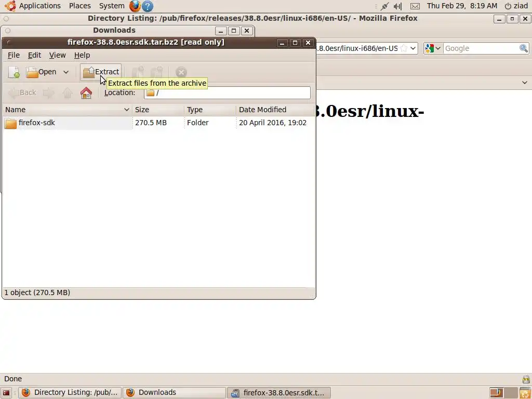Click the firefox-sdk folder icon
Screen dimensions: 532x399
click(10, 123)
